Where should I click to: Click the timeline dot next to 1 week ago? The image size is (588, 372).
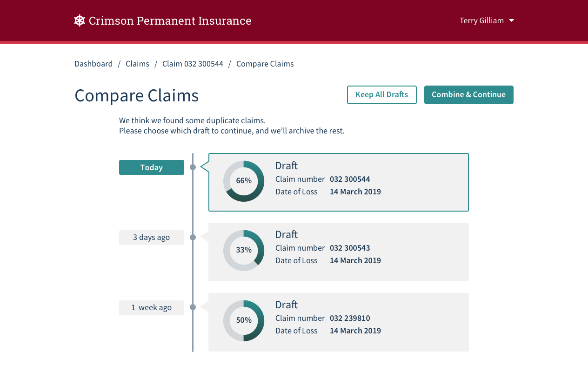click(x=193, y=307)
